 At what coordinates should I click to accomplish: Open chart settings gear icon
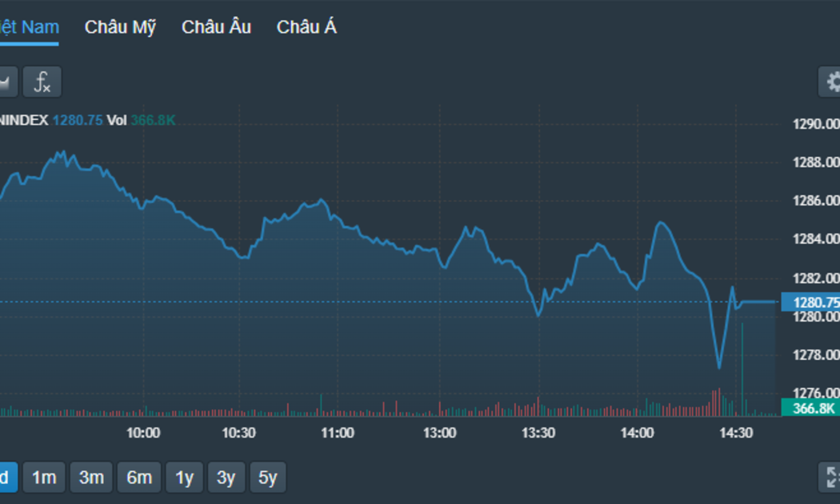(829, 82)
